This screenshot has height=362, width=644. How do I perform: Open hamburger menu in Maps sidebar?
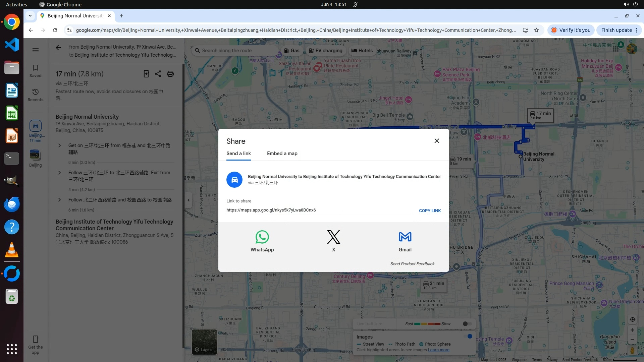[35, 50]
